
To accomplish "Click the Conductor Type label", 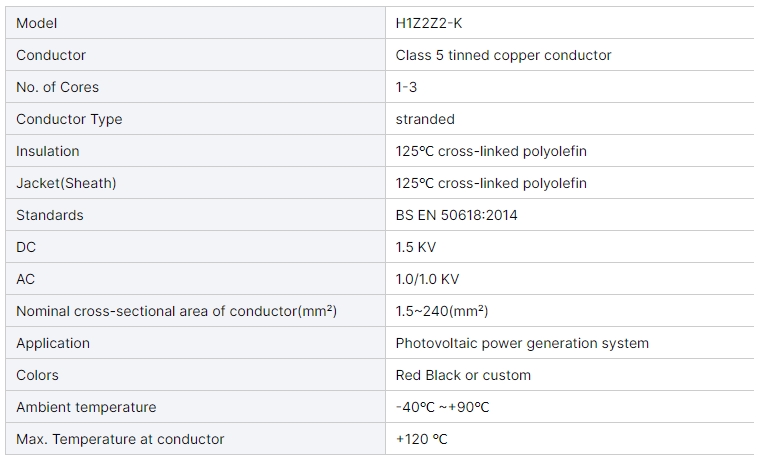I will pos(69,119).
